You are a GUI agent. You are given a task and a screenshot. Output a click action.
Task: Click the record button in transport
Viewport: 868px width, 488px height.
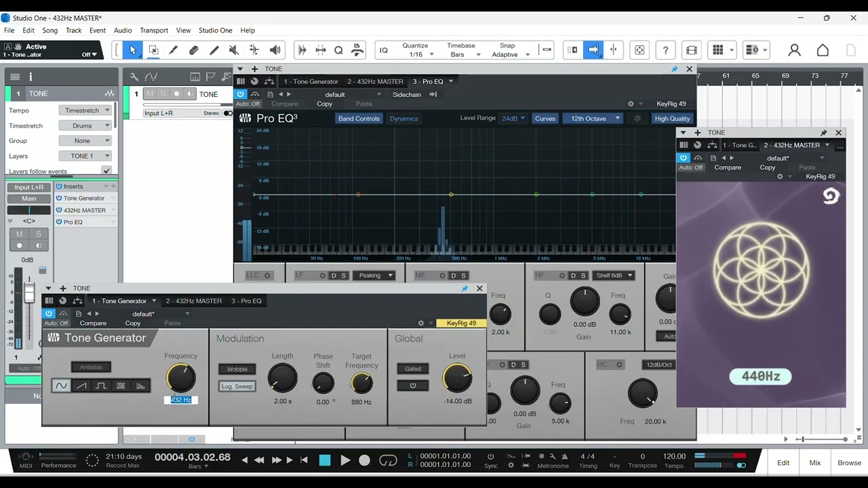364,461
